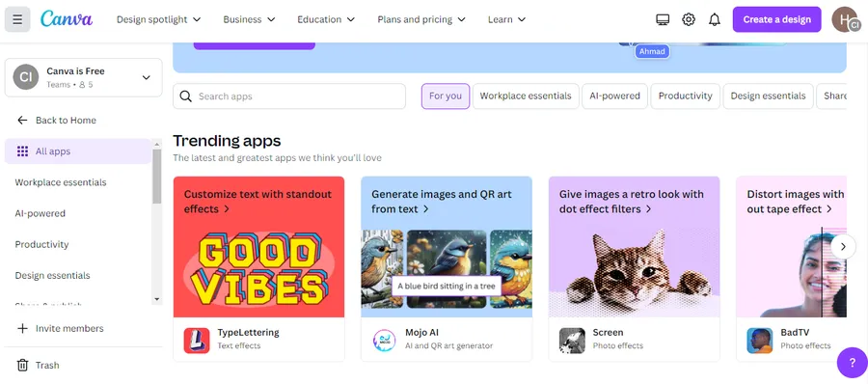
Task: Open All apps in the sidebar
Action: pos(77,151)
